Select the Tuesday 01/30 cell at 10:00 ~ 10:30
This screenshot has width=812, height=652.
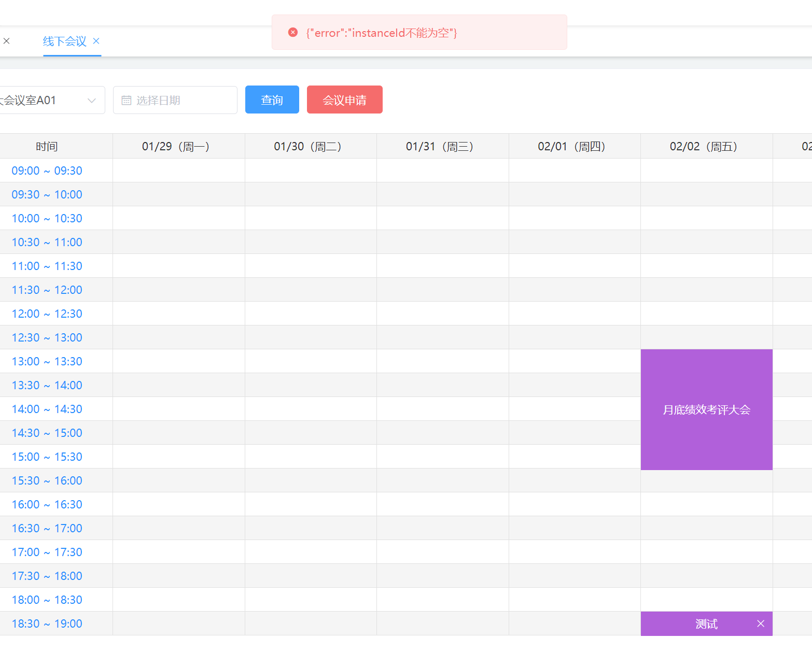[x=311, y=218]
